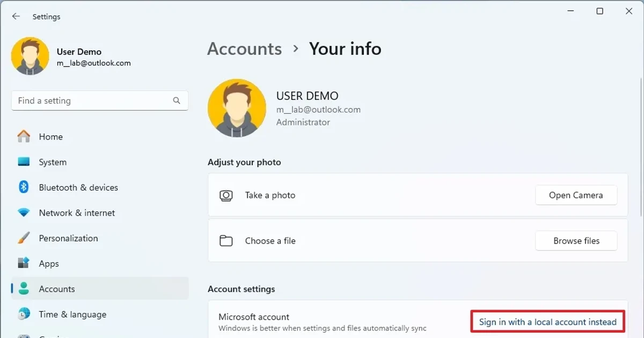This screenshot has height=338, width=644.
Task: Click the Time & language globe icon
Action: click(x=24, y=314)
